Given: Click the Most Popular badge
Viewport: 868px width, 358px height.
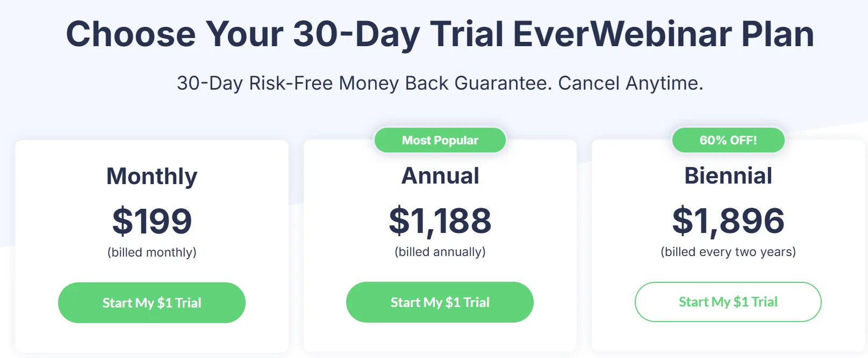Looking at the screenshot, I should [x=440, y=140].
